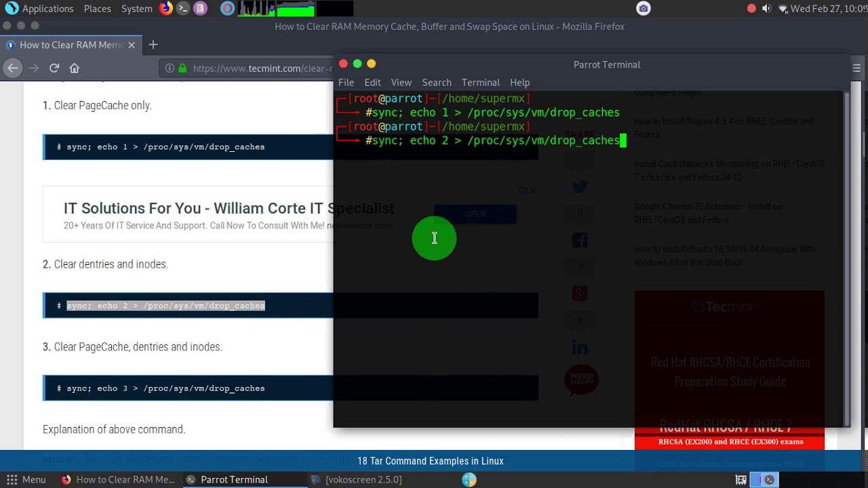
Task: Open the Help menu in Parrot Terminal
Action: [x=519, y=82]
